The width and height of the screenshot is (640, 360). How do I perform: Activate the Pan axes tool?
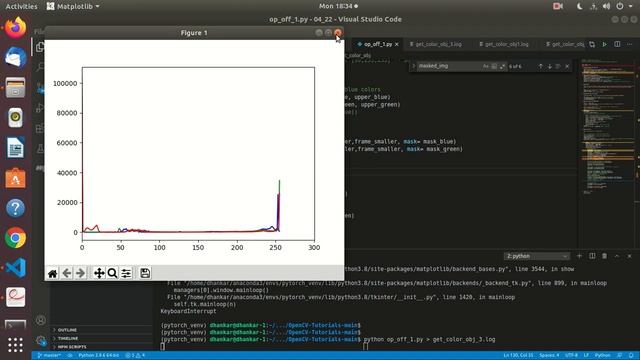(99, 273)
